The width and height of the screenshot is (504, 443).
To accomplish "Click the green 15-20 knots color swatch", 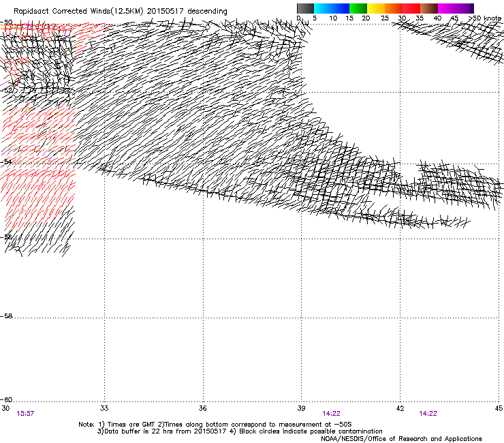I will [358, 8].
